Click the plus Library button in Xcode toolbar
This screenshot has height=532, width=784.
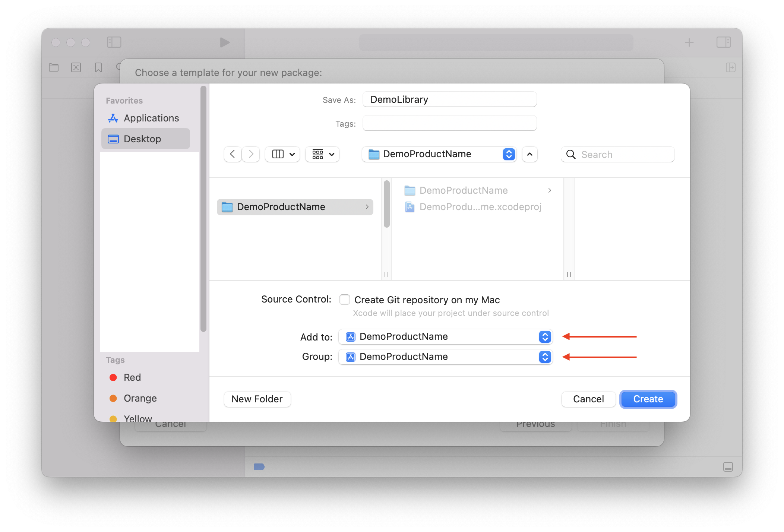pos(689,42)
